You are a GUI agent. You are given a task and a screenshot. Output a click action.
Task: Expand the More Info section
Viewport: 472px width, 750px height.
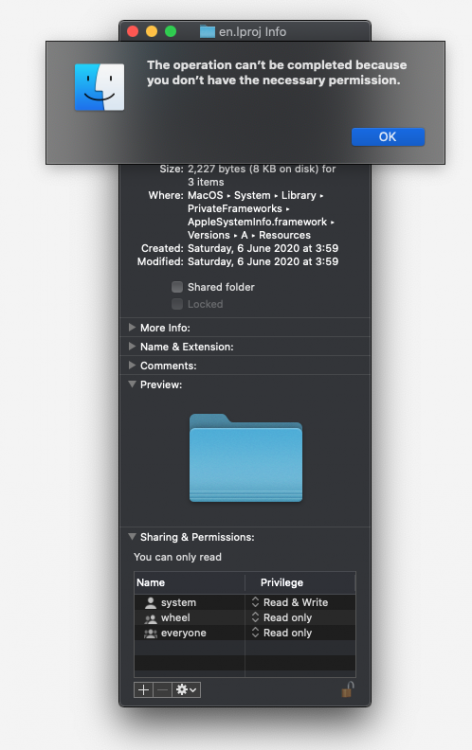132,328
